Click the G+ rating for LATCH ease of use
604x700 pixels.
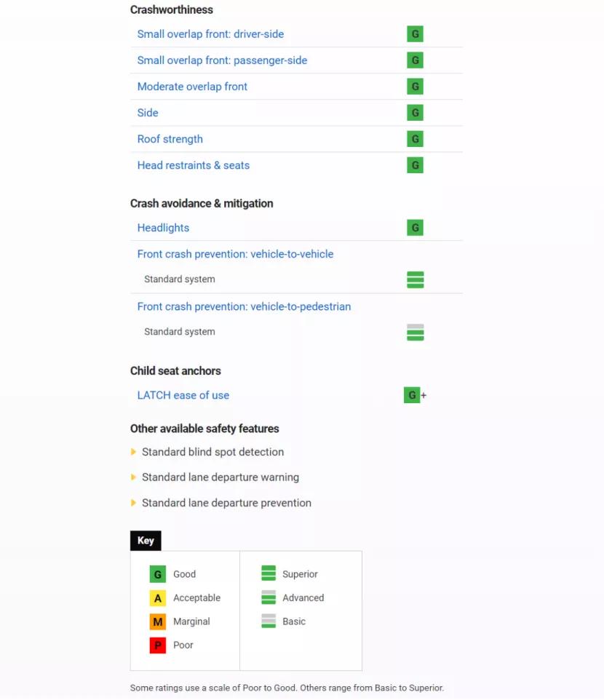click(414, 395)
